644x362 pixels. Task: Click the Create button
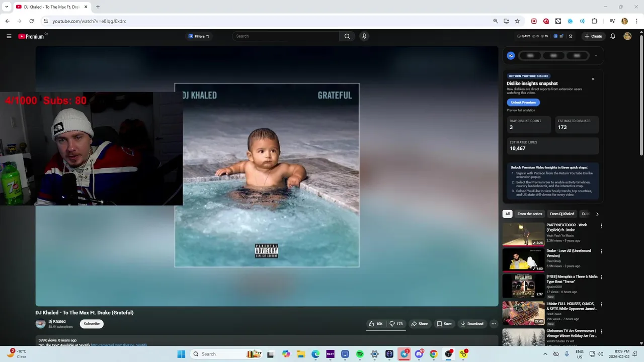click(x=593, y=36)
